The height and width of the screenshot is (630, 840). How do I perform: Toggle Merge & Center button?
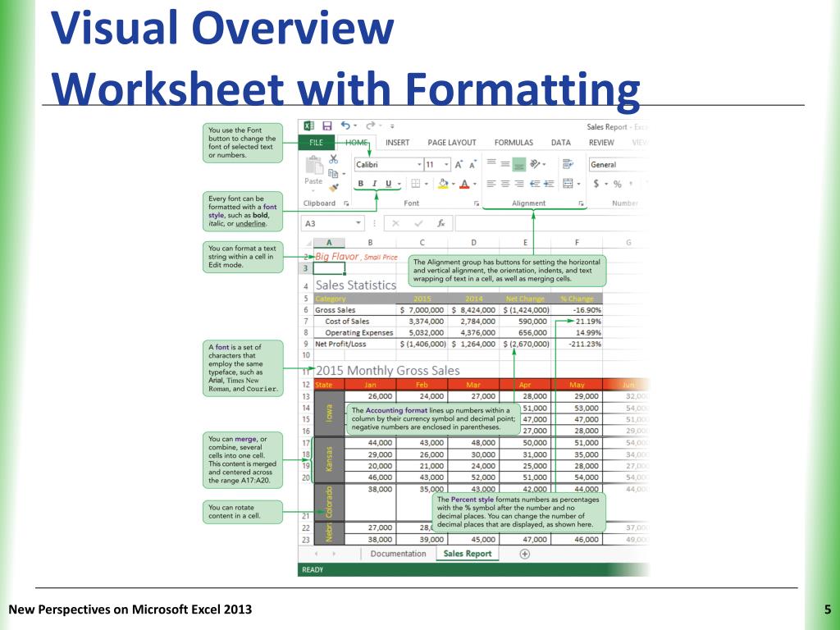coord(568,184)
